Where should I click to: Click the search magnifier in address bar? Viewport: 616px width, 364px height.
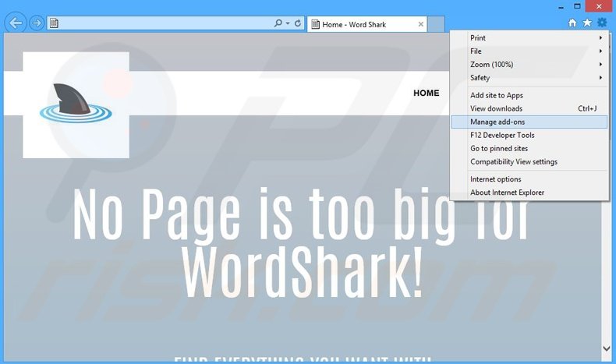click(278, 23)
